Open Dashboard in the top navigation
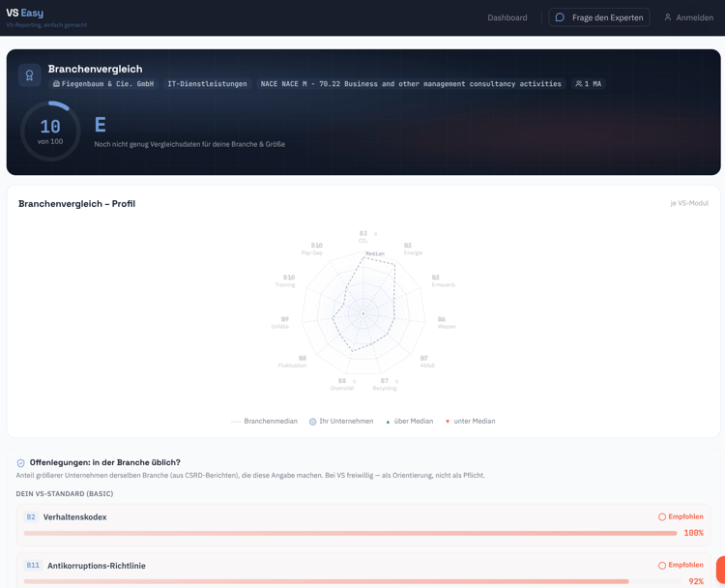725x588 pixels. 507,17
